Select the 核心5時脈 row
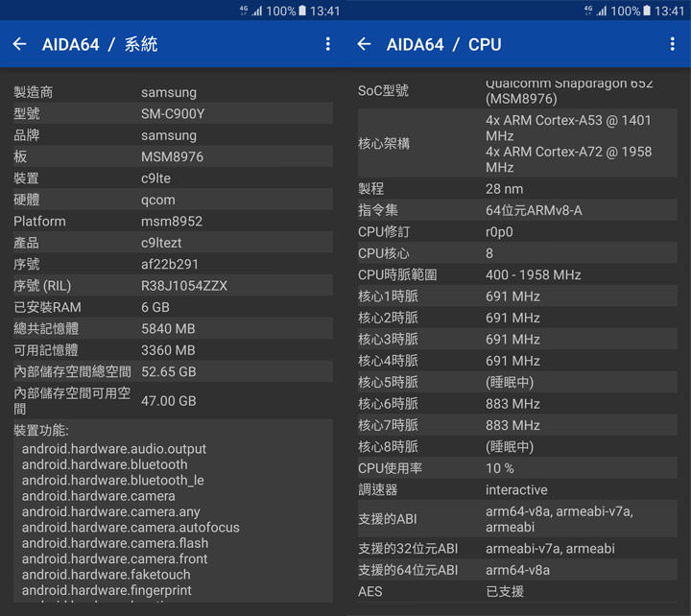This screenshot has height=616, width=691. click(516, 382)
